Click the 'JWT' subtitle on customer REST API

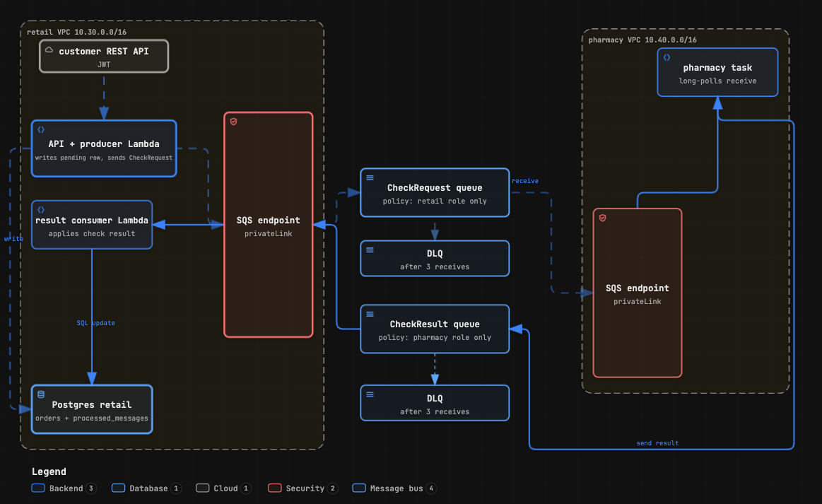click(104, 64)
